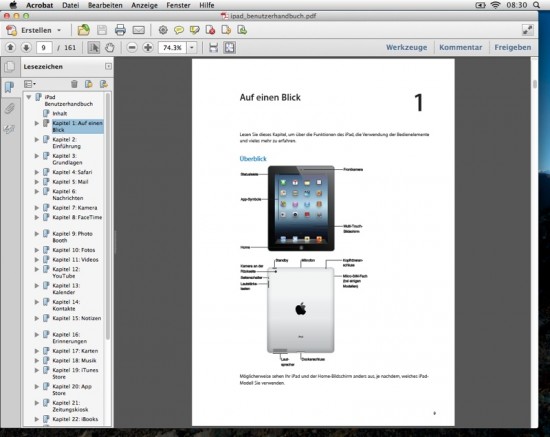Open the Fenster menu
The height and width of the screenshot is (437, 550).
[178, 5]
